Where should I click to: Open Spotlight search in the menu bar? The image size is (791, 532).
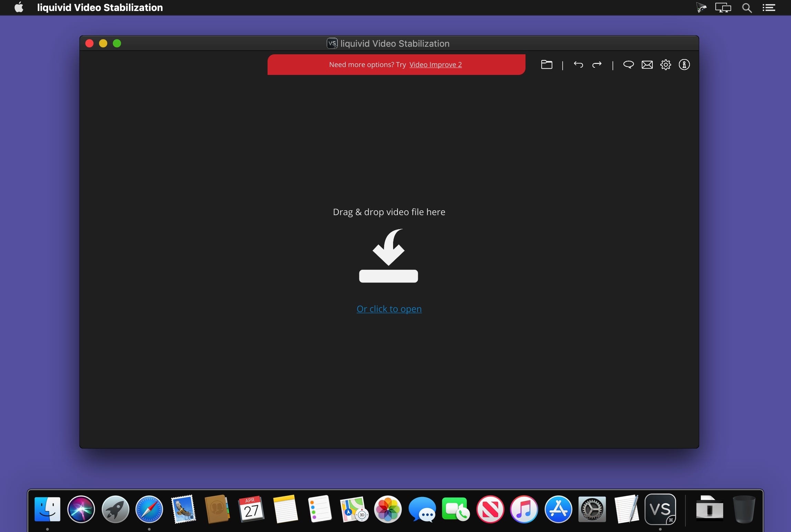pyautogui.click(x=746, y=8)
